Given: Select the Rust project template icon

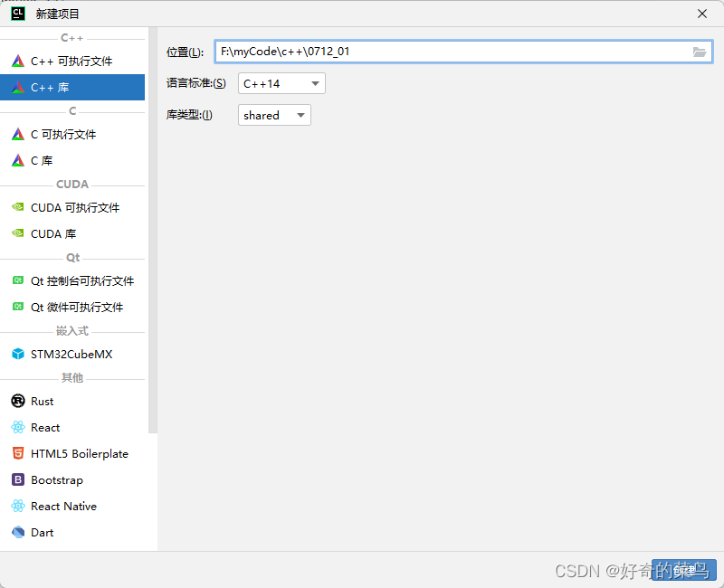Looking at the screenshot, I should 19,401.
